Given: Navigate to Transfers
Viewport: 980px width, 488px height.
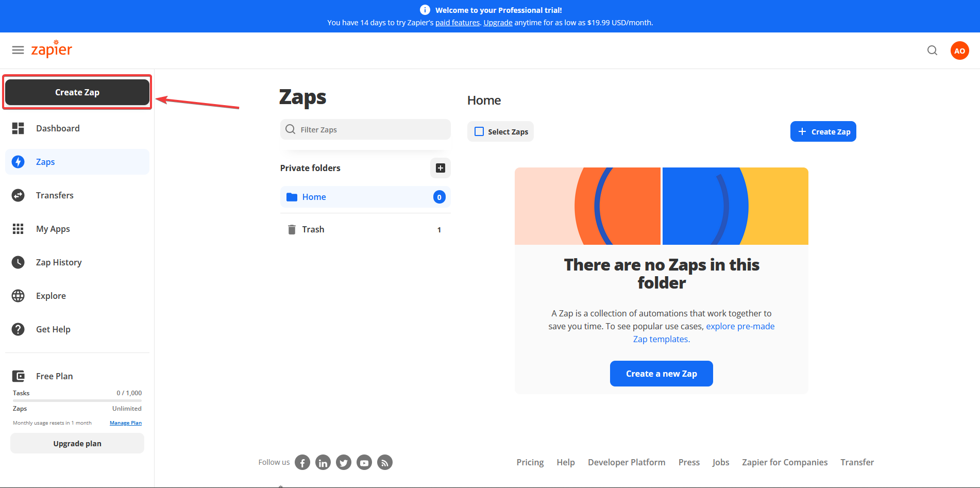Looking at the screenshot, I should click(x=77, y=195).
